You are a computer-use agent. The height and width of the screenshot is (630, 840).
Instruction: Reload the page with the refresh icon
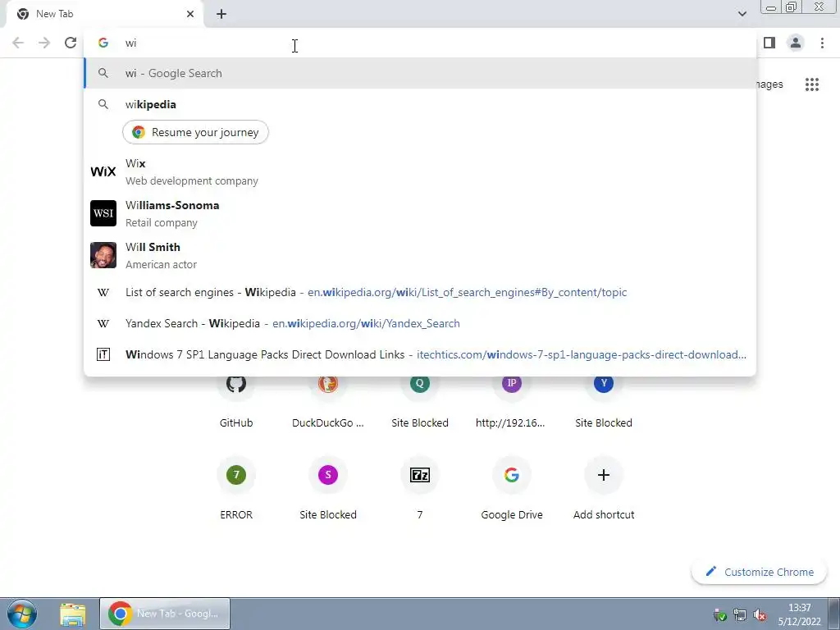click(x=71, y=43)
